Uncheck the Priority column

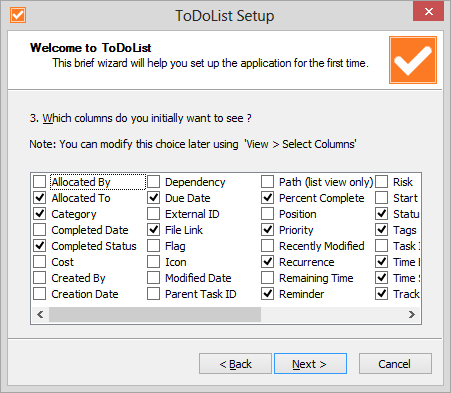click(268, 230)
